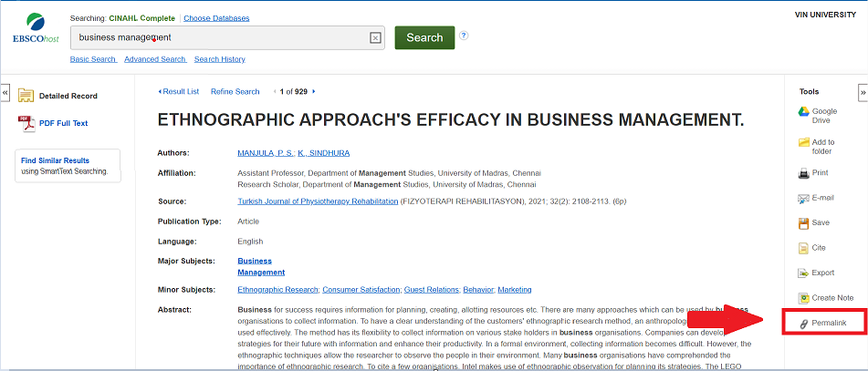Image resolution: width=868 pixels, height=371 pixels.
Task: Collapse the left panel with double arrow
Action: coord(5,93)
